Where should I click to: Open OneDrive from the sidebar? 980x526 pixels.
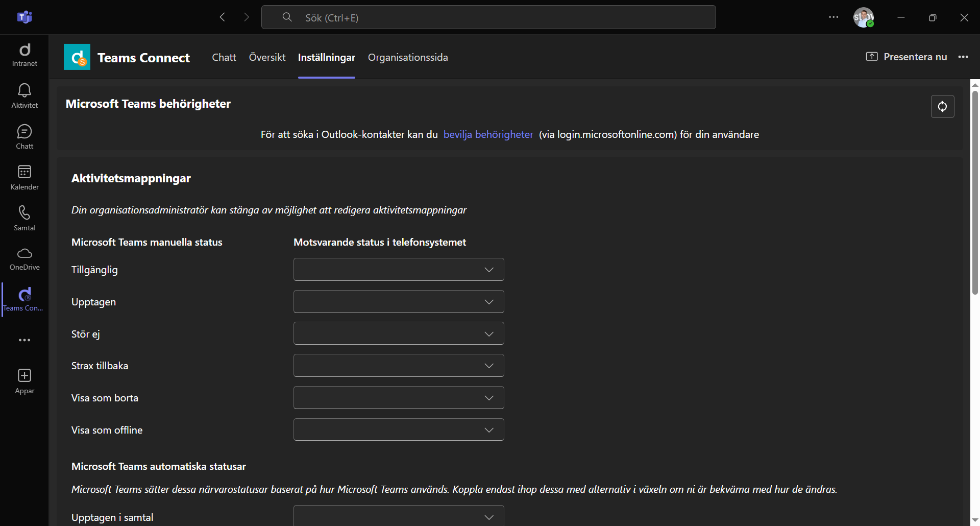point(24,259)
